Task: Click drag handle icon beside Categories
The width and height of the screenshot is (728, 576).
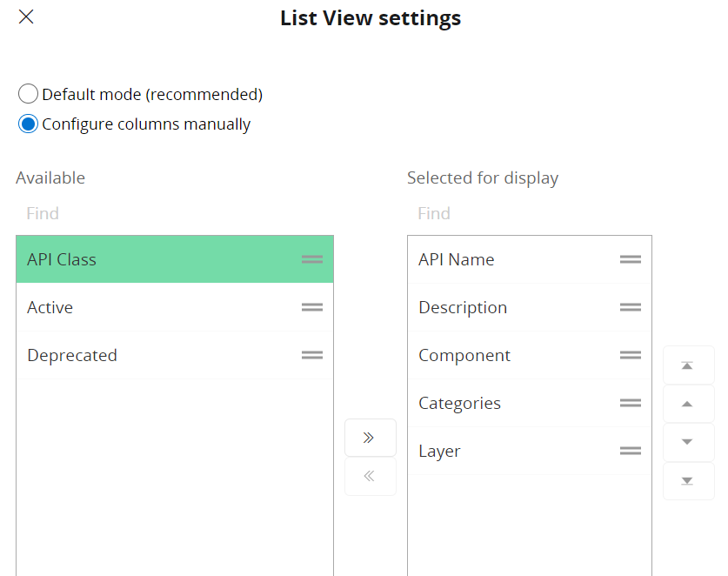Action: (631, 403)
